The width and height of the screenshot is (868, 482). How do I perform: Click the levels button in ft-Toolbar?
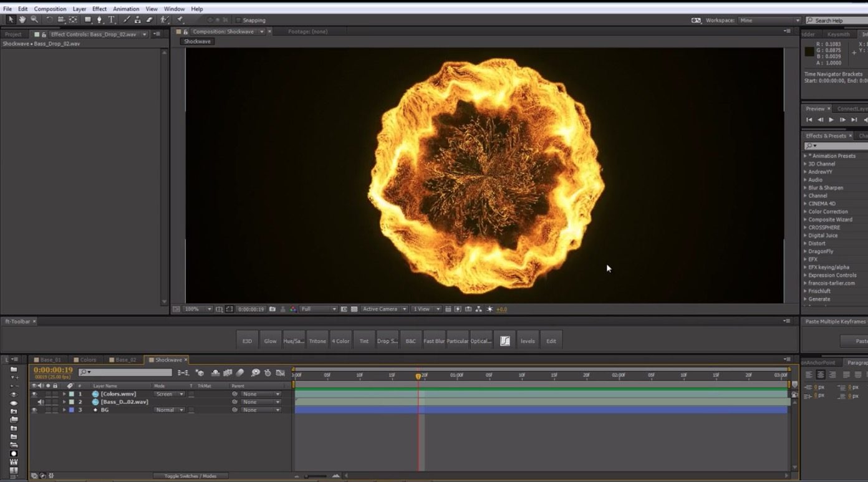[x=528, y=341]
